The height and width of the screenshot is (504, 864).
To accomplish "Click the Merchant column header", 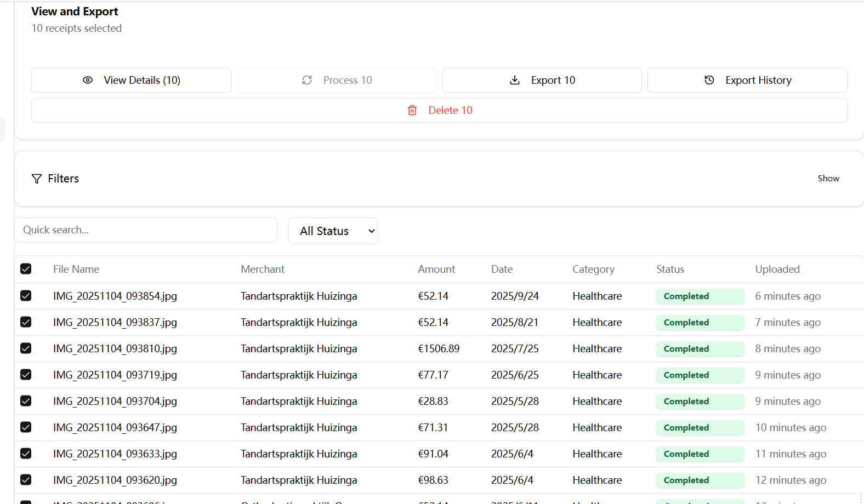I will pos(263,269).
